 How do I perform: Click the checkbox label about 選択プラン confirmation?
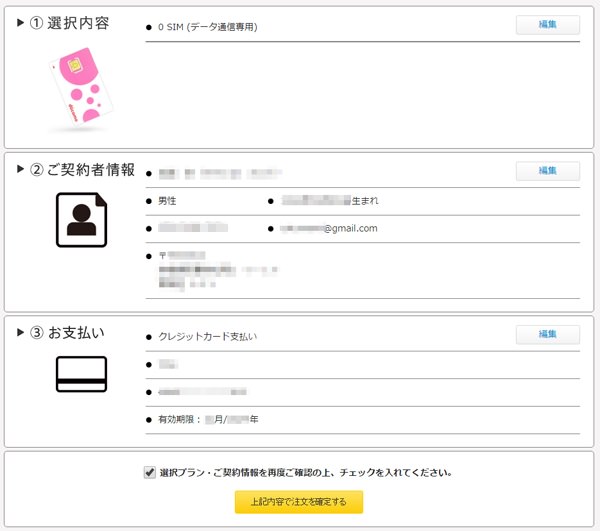(306, 473)
